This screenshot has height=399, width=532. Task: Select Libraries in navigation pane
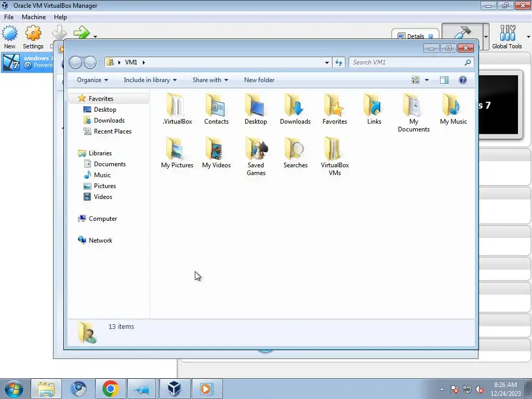pos(100,153)
